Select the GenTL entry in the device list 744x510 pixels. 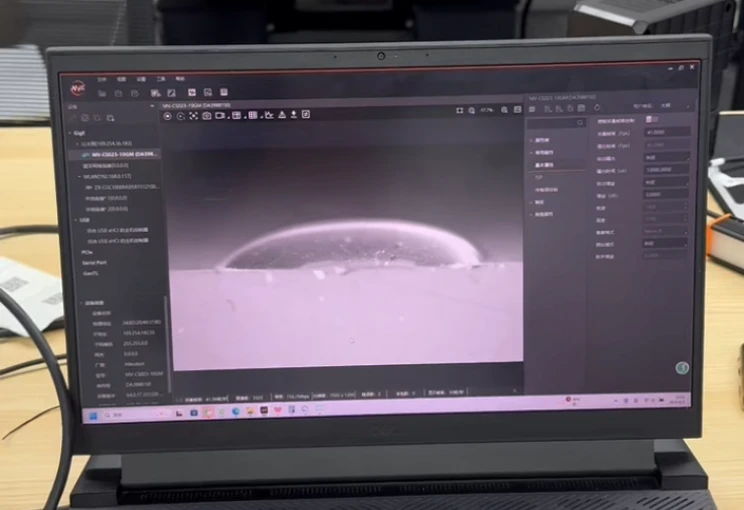tap(90, 274)
